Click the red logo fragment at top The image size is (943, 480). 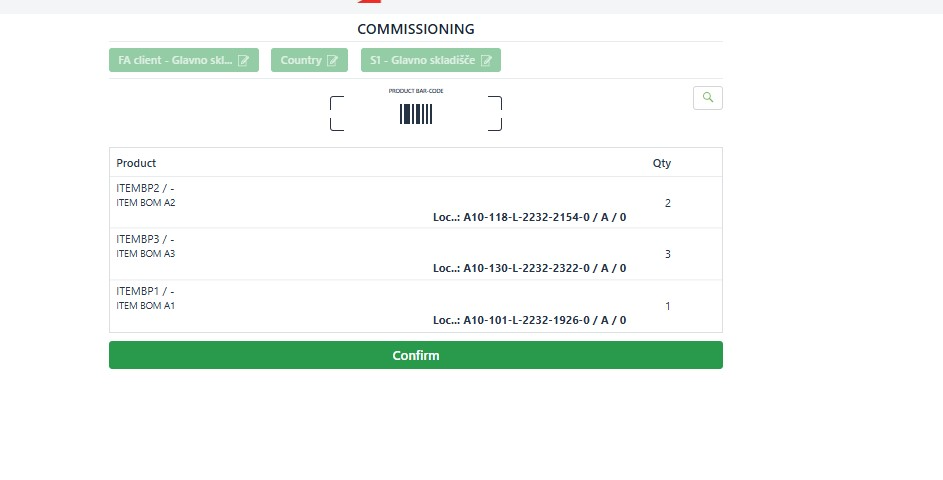pyautogui.click(x=369, y=1)
